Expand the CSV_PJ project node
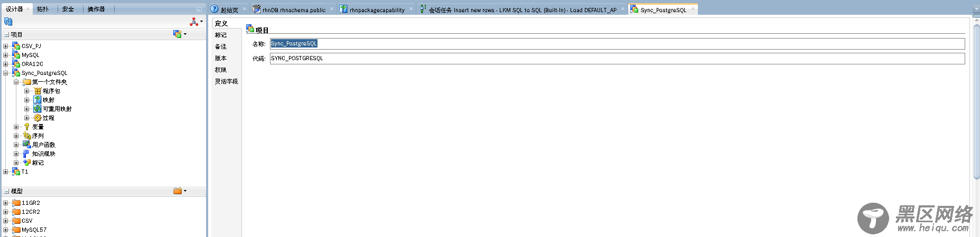This screenshot has width=980, height=237. coord(6,46)
